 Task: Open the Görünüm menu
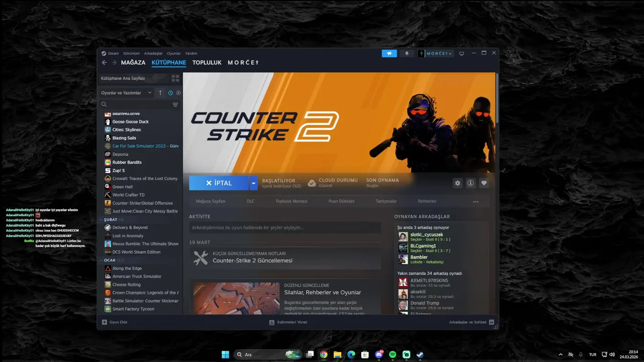[x=131, y=53]
